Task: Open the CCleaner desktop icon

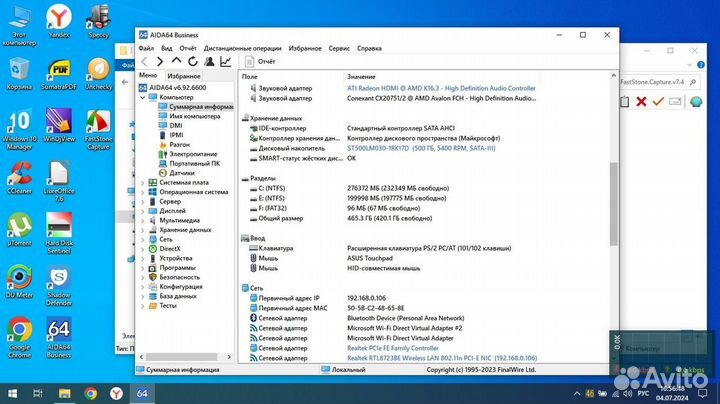Action: pyautogui.click(x=19, y=178)
